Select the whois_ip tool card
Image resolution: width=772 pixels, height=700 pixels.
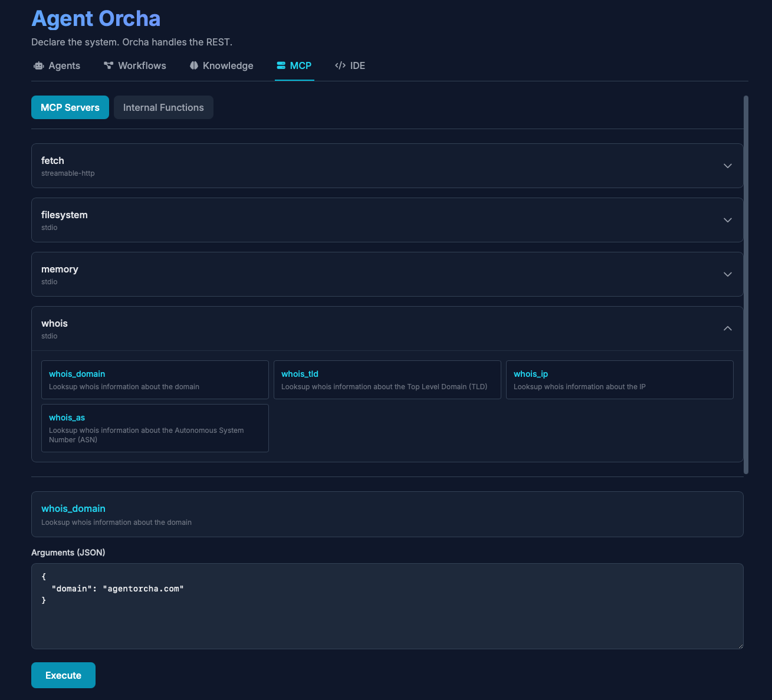pos(619,380)
